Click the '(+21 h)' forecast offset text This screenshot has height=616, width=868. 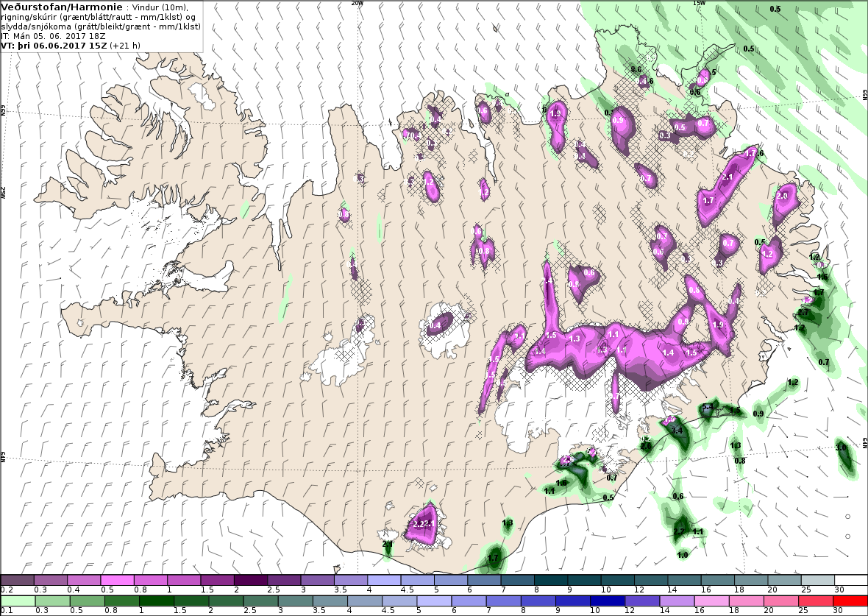point(125,46)
